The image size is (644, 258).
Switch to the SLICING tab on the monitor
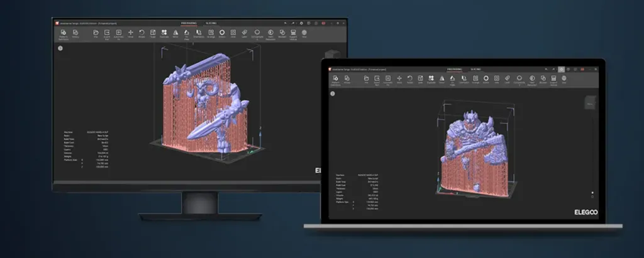(211, 23)
